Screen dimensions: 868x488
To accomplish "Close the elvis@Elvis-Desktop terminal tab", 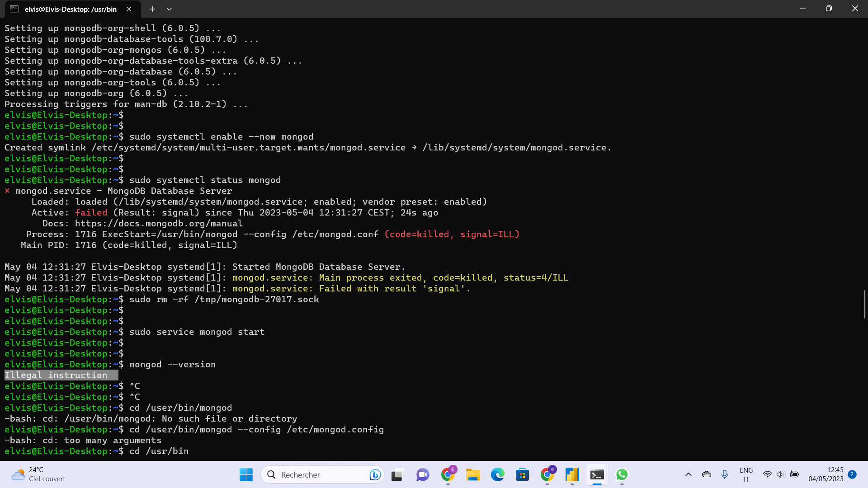I will coord(129,9).
